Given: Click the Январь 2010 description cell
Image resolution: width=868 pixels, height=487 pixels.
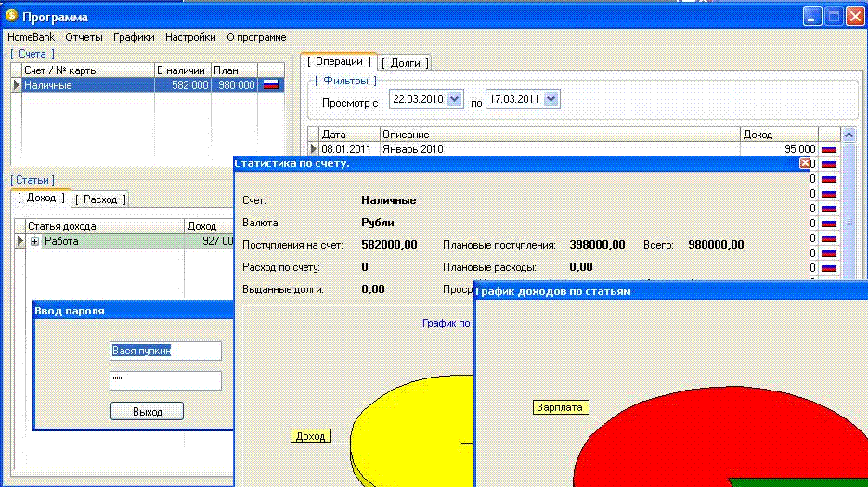Looking at the screenshot, I should coord(560,148).
